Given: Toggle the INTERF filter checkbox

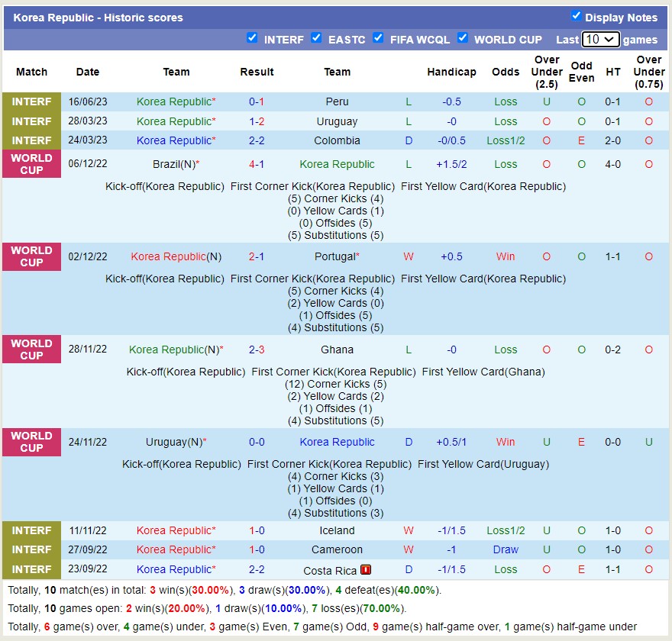Looking at the screenshot, I should pyautogui.click(x=252, y=38).
